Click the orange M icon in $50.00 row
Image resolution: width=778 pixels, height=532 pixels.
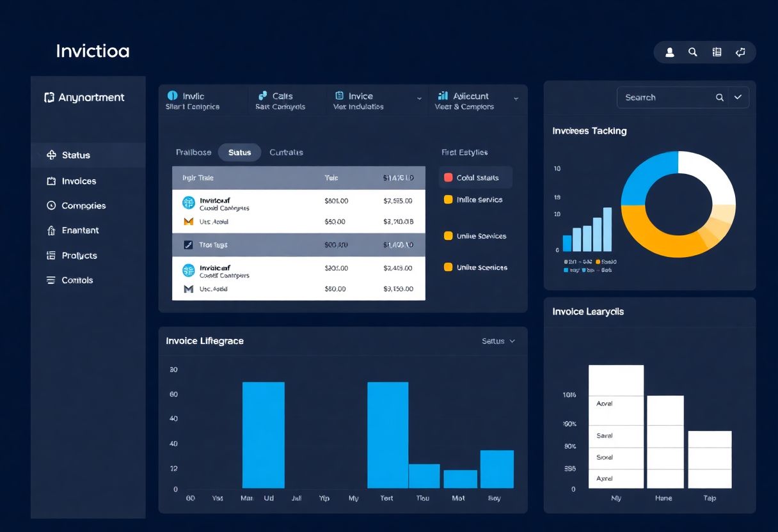click(x=188, y=222)
